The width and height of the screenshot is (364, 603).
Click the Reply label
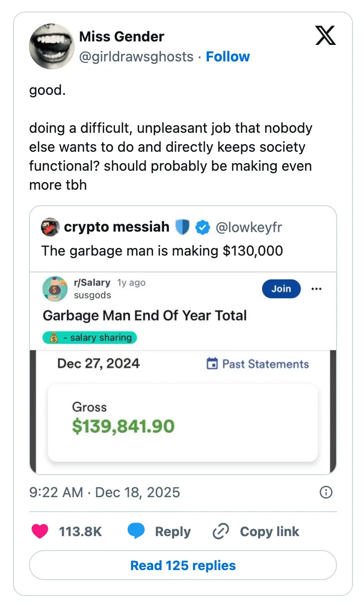tap(173, 532)
